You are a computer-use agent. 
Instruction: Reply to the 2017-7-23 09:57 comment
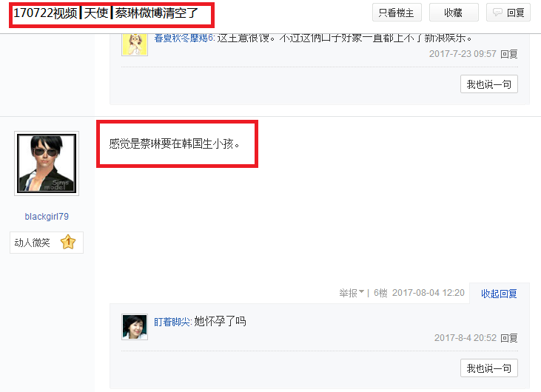(x=509, y=54)
